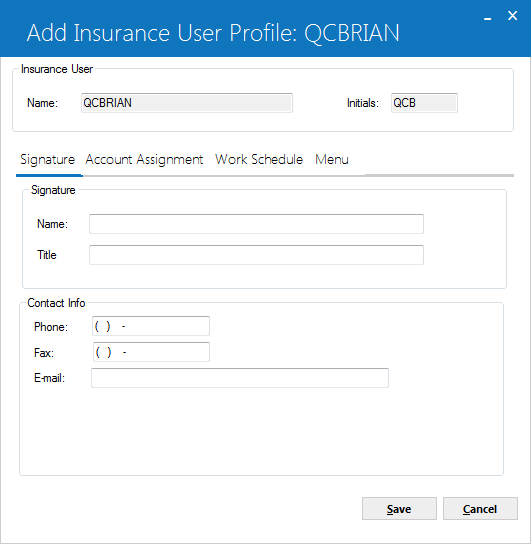
Task: Click into the Signature Title field
Action: 256,255
